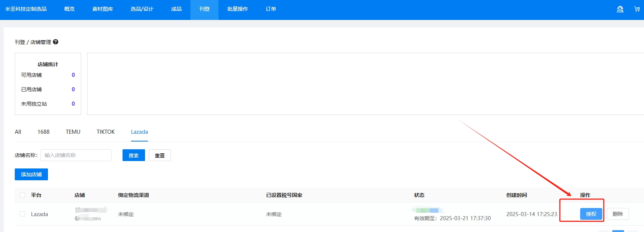644x232 pixels.
Task: Open the shopping cart icon
Action: [637, 9]
